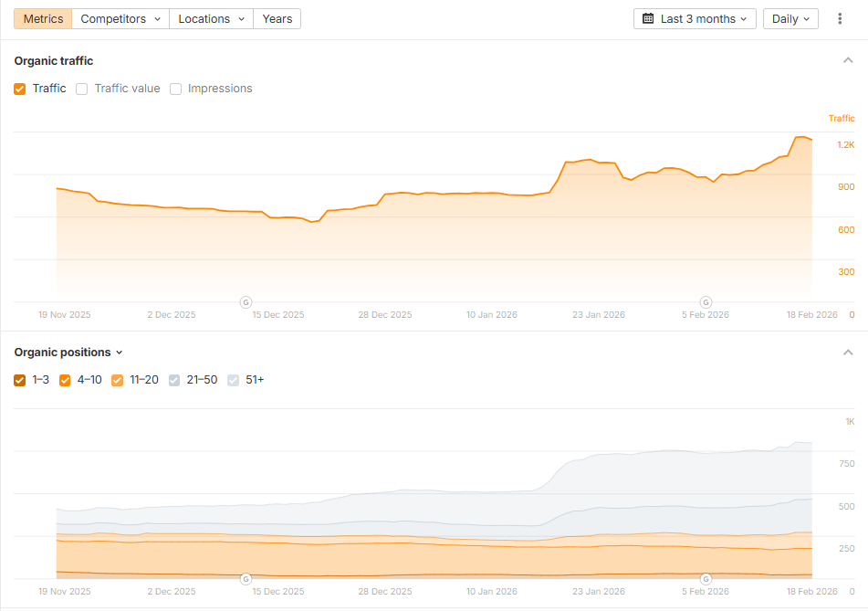Open the Daily granularity dropdown
Image resolution: width=868 pixels, height=611 pixels.
click(x=790, y=19)
